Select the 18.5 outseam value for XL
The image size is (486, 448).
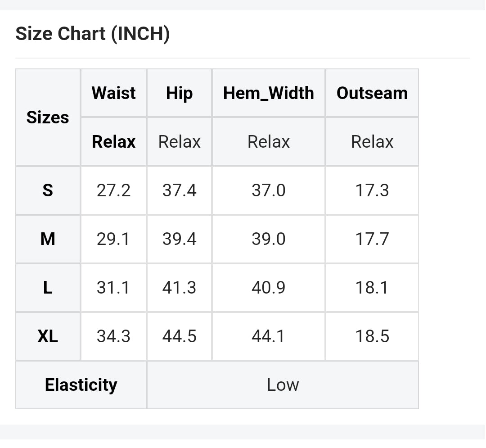(x=372, y=336)
